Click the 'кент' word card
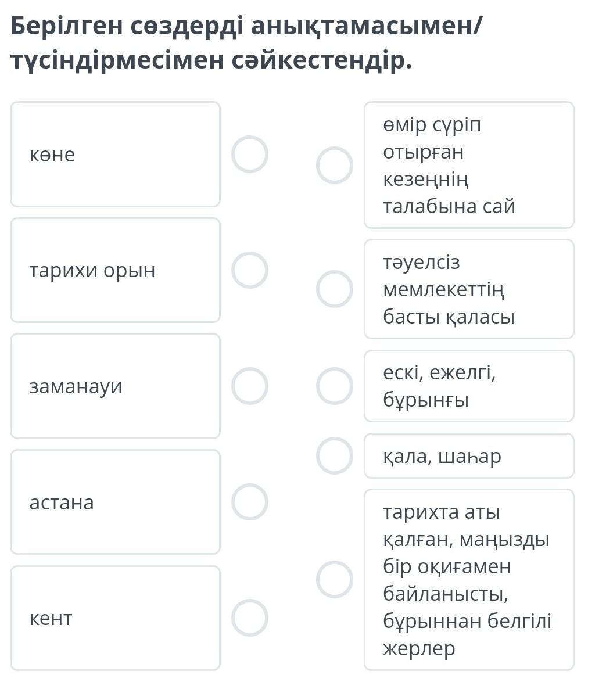Image resolution: width=606 pixels, height=700 pixels. point(115,618)
